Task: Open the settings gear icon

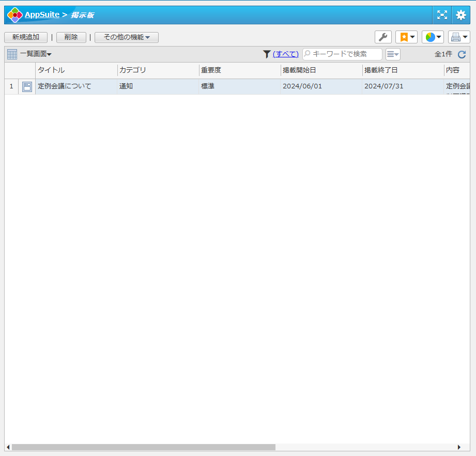Action: [460, 15]
